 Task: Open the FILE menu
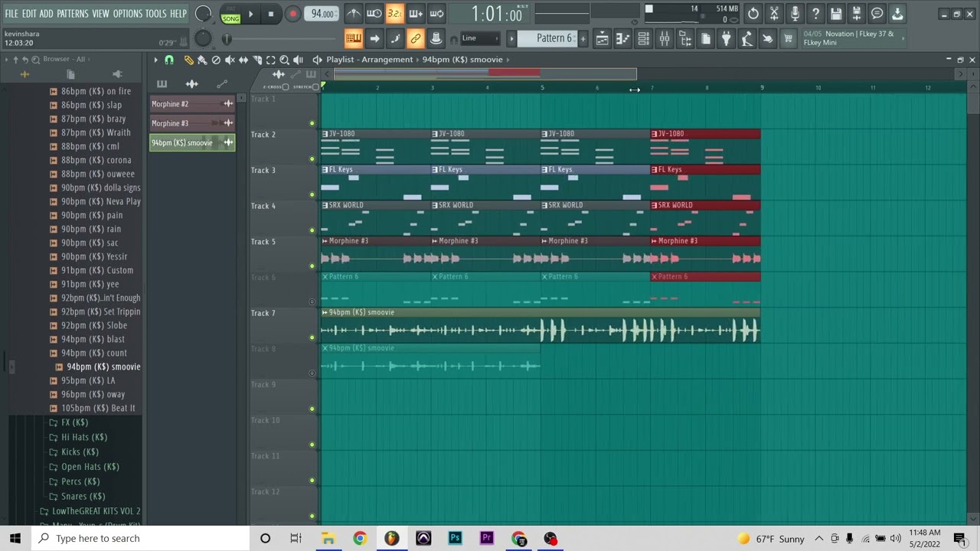11,14
